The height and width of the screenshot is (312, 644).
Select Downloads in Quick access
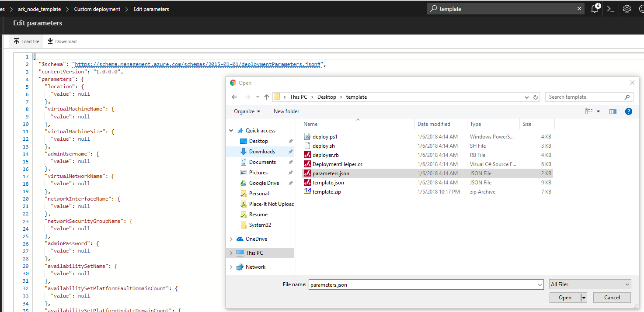coord(262,152)
